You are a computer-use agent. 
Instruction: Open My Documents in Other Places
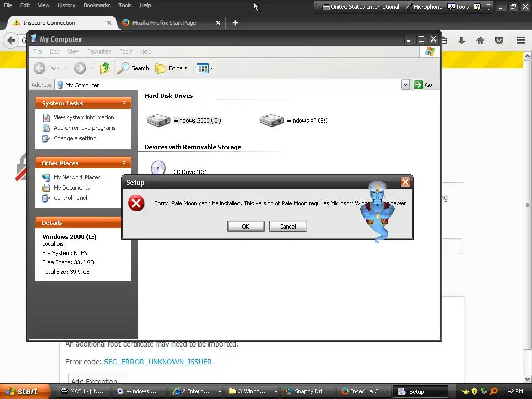(x=72, y=188)
